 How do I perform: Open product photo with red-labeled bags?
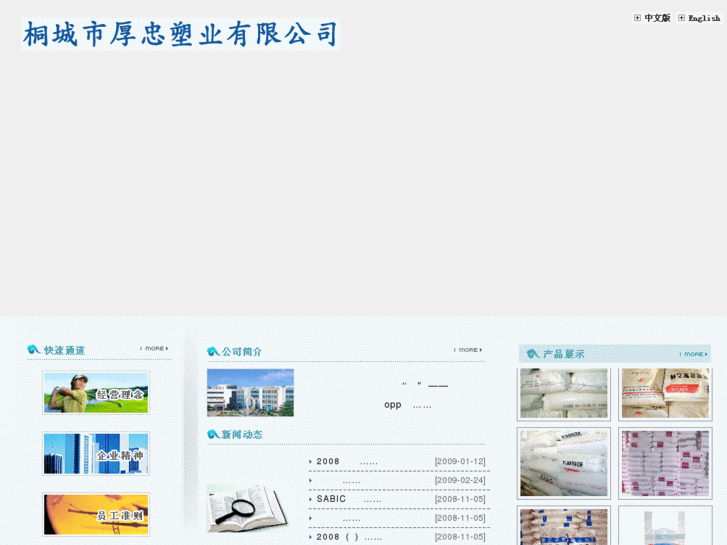click(x=665, y=393)
